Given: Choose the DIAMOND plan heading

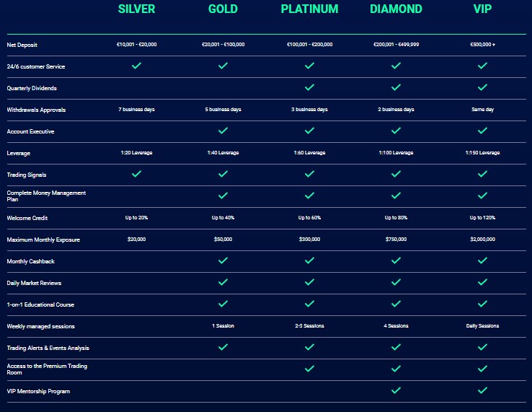Looking at the screenshot, I should click(396, 9).
